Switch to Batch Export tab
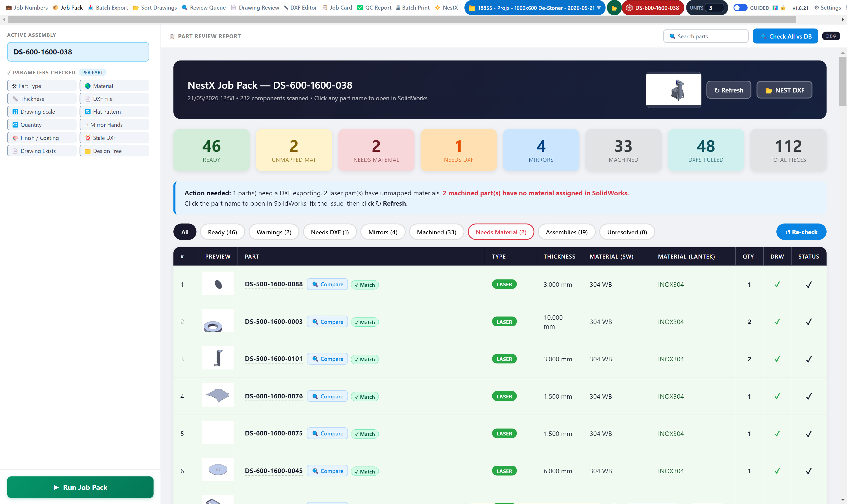The height and width of the screenshot is (504, 847). 108,8
